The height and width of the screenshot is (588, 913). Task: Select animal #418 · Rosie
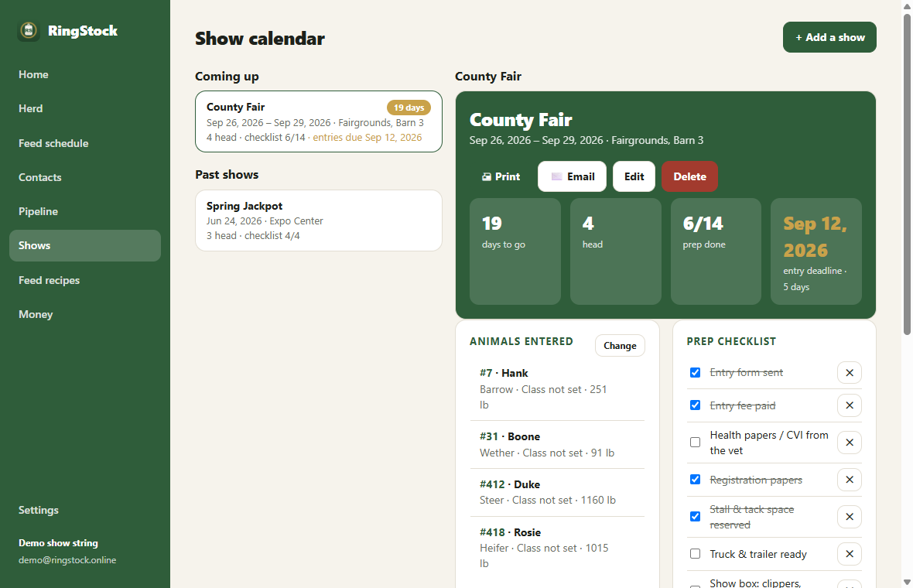pyautogui.click(x=557, y=548)
